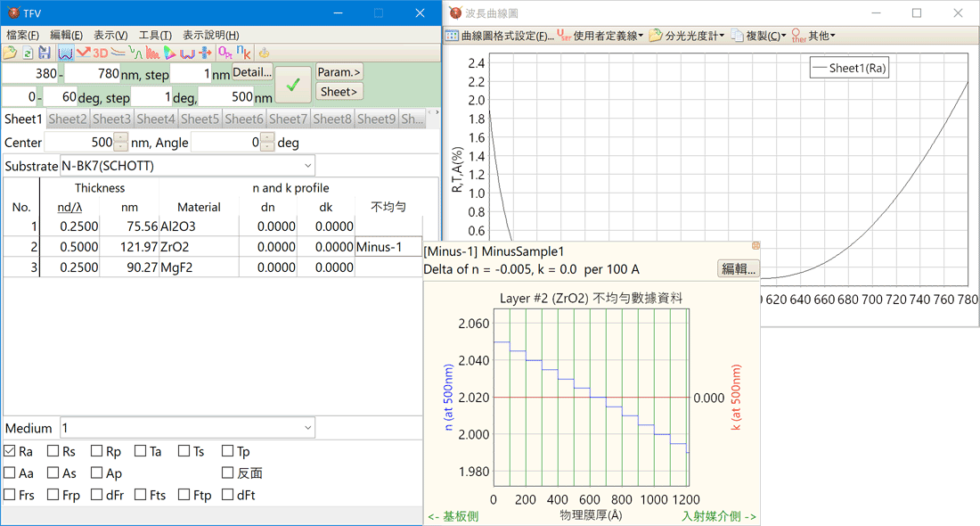Open the 工具(T) menu
This screenshot has height=526, width=980.
154,35
